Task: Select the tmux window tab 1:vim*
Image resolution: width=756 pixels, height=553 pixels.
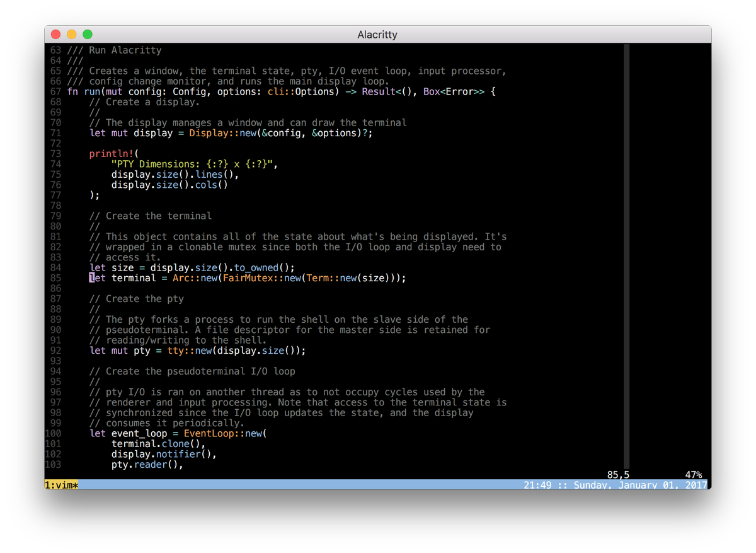Action: click(x=61, y=485)
